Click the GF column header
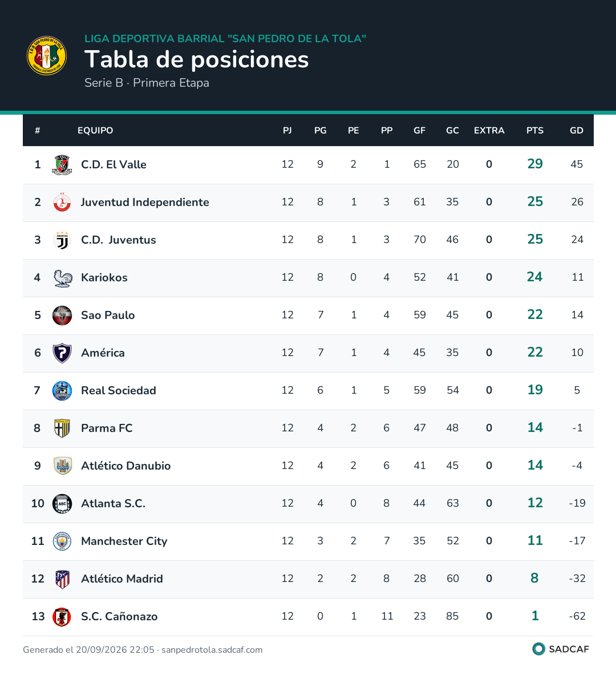 pos(419,130)
